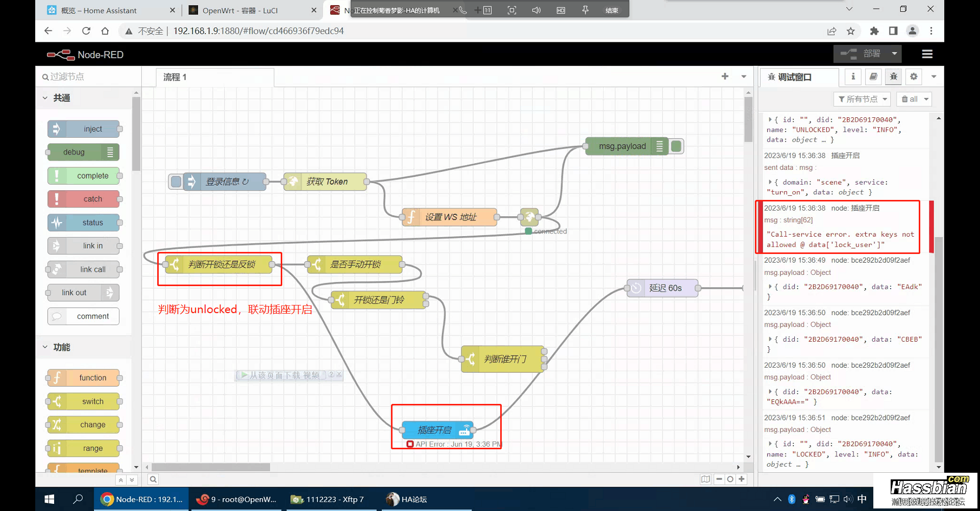Zoom out the canvas with minus button
This screenshot has height=511, width=980.
[719, 479]
